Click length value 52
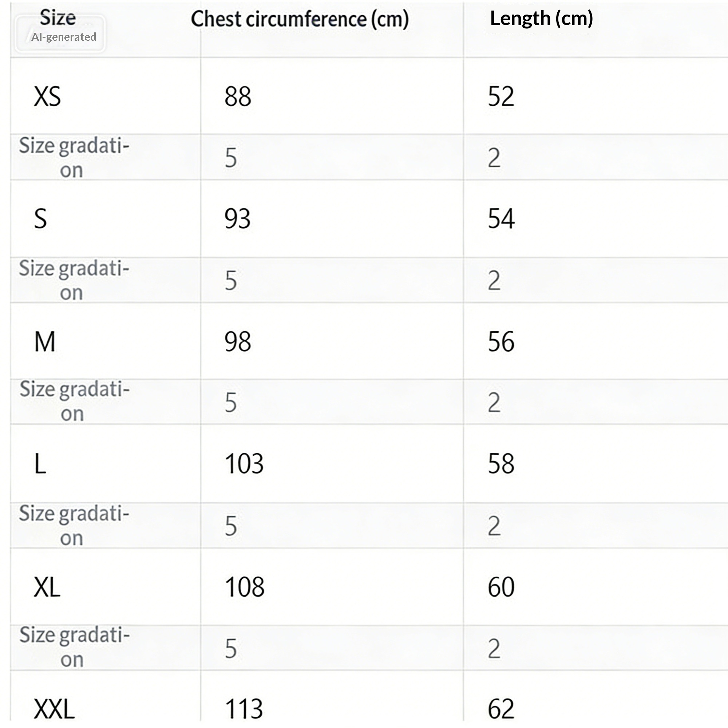This screenshot has height=728, width=728. [x=501, y=96]
